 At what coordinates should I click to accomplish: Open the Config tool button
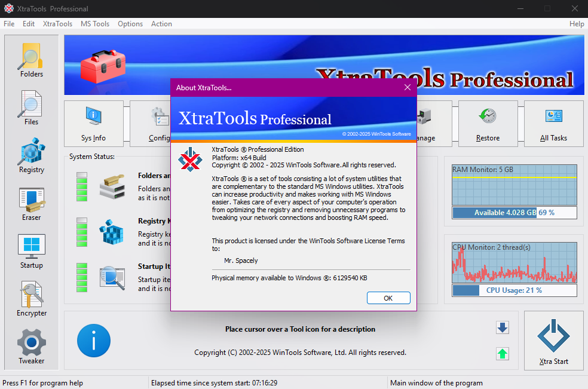pyautogui.click(x=151, y=124)
